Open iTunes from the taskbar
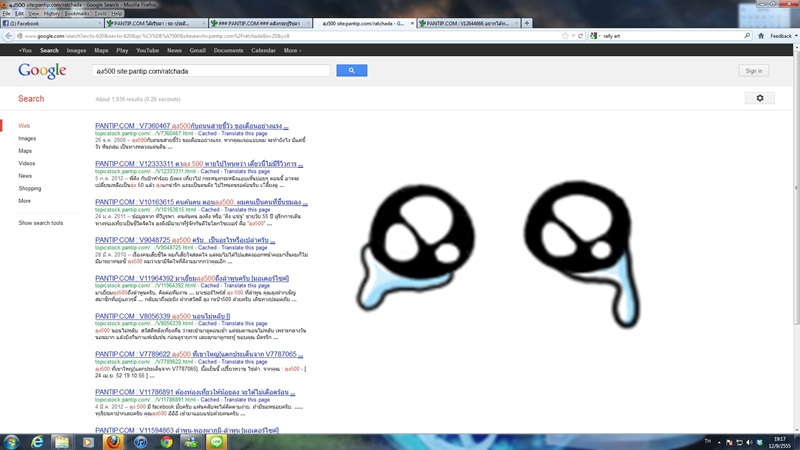The width and height of the screenshot is (800, 450). pos(140,442)
